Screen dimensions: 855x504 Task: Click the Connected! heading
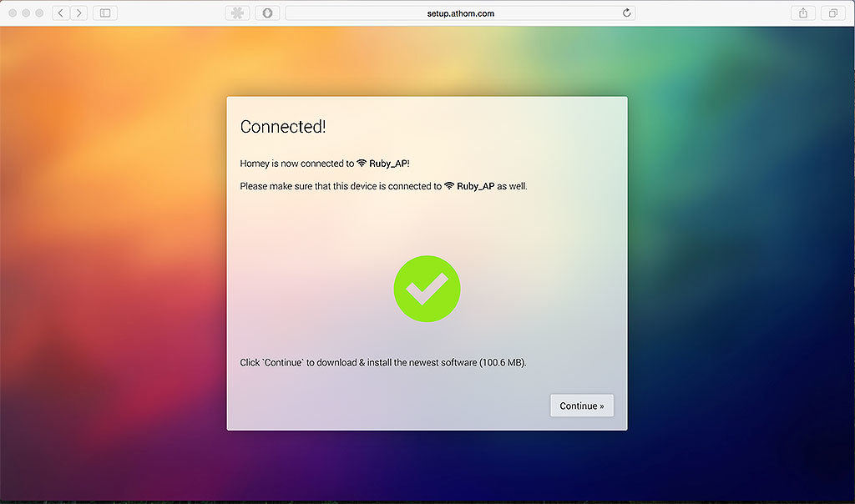(283, 126)
